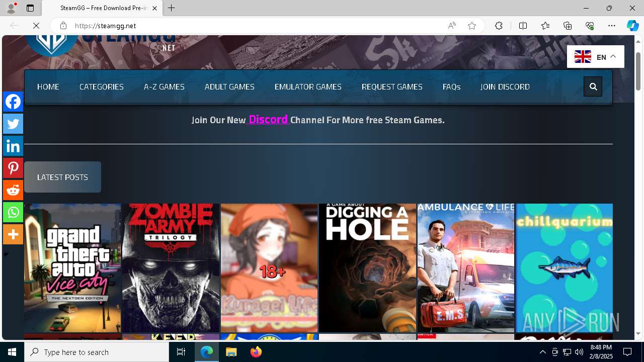The width and height of the screenshot is (644, 362).
Task: Open a new browser tab
Action: click(172, 8)
